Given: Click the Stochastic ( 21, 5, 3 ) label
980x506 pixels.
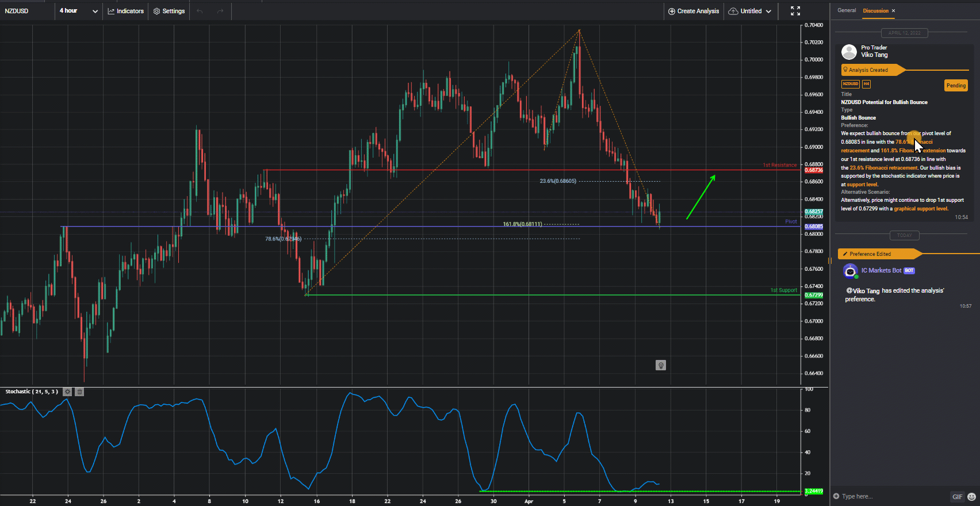Looking at the screenshot, I should [32, 392].
